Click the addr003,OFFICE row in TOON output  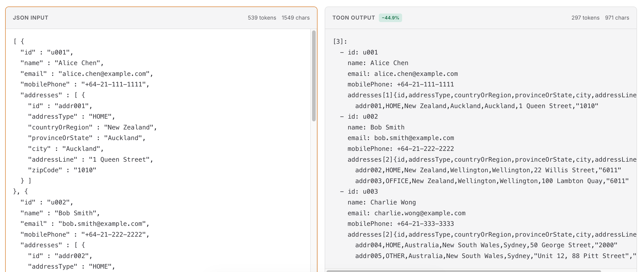(x=491, y=181)
